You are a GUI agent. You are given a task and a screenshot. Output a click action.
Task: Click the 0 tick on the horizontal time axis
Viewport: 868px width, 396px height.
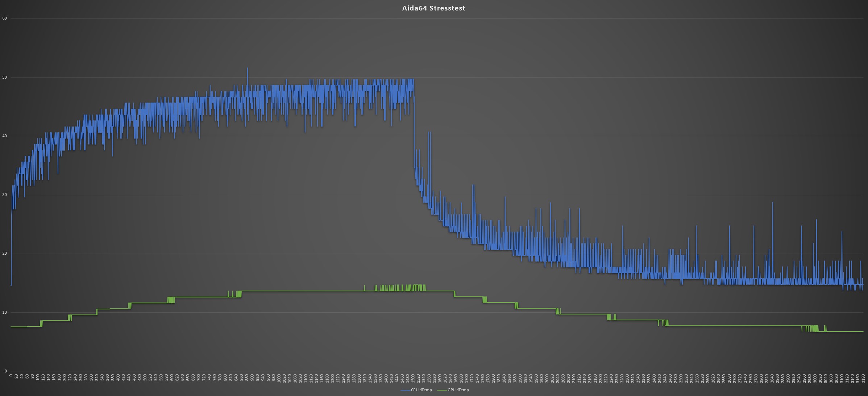pyautogui.click(x=11, y=376)
